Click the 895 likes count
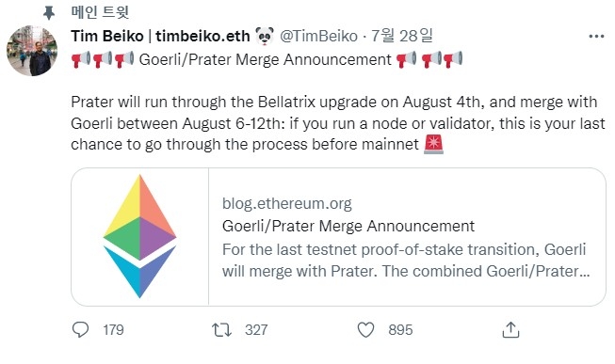The image size is (615, 364). [x=400, y=330]
